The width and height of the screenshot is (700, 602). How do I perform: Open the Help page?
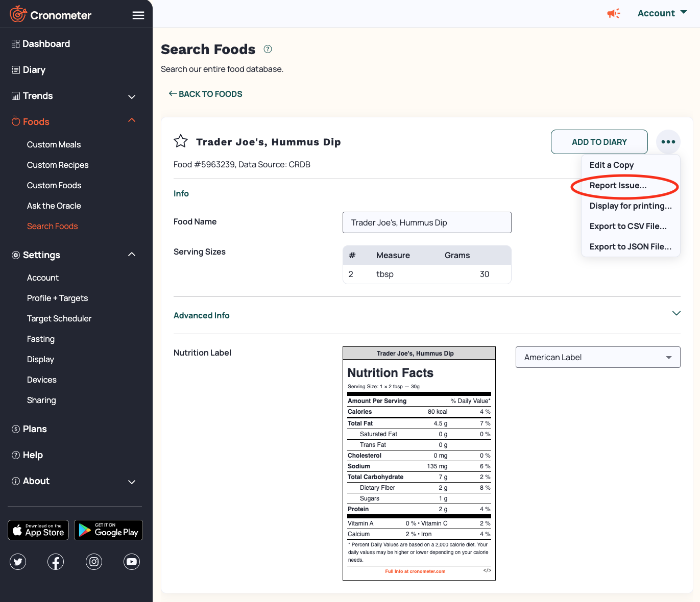click(x=33, y=455)
